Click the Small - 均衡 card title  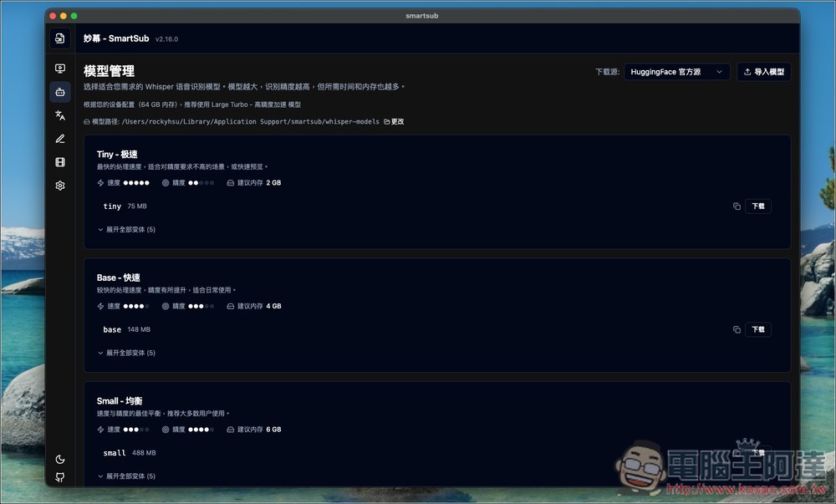(120, 401)
